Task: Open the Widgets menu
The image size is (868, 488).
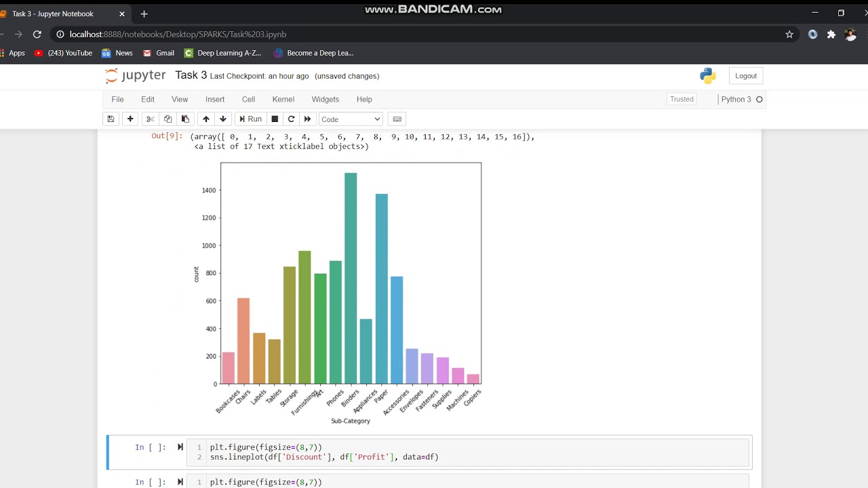Action: [325, 99]
